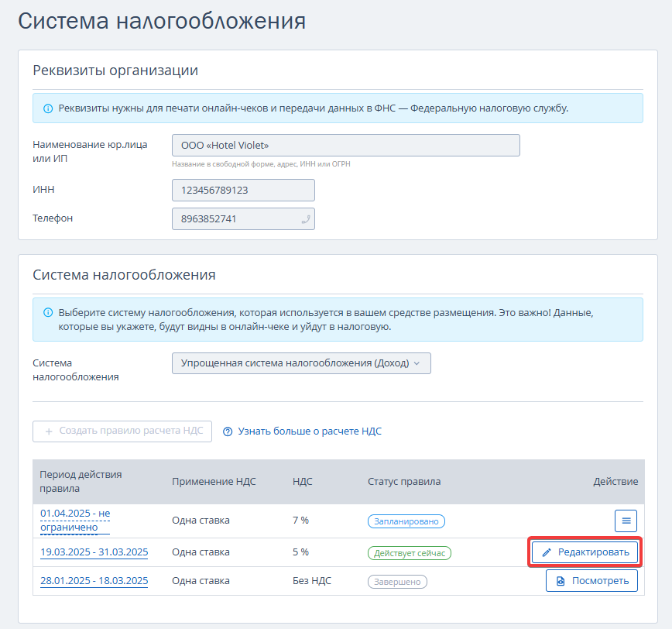Image resolution: width=672 pixels, height=629 pixels.
Task: Click the Действует сейчас status badge
Action: (x=410, y=553)
